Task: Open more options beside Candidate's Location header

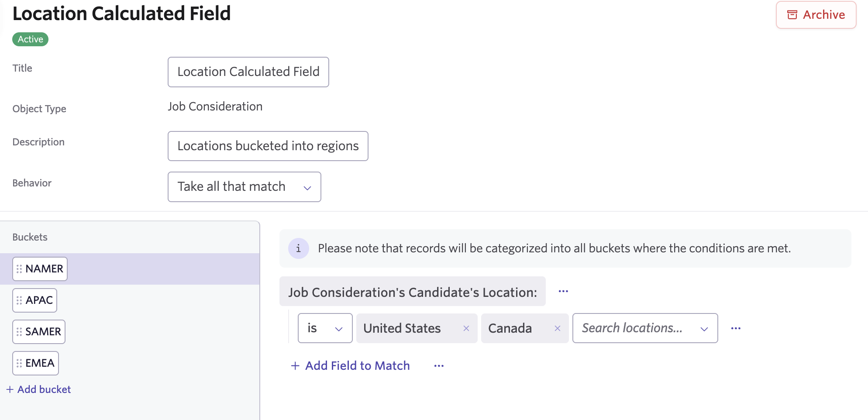Action: pyautogui.click(x=563, y=291)
